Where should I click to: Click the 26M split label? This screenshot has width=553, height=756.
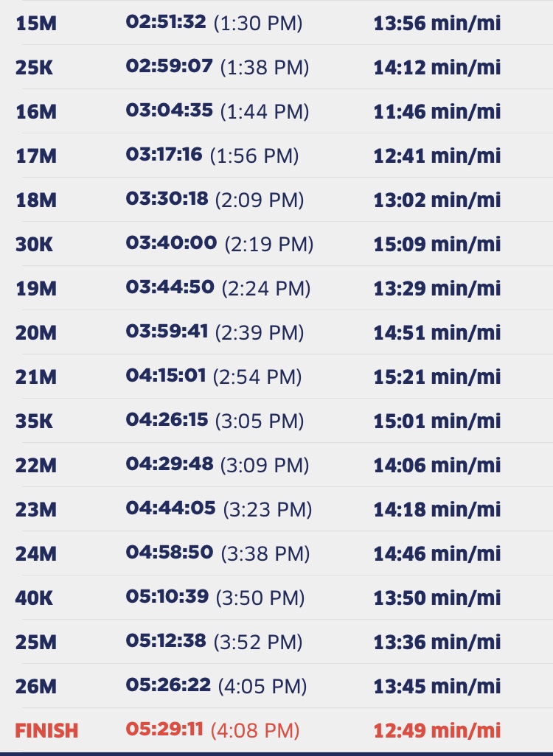[35, 686]
